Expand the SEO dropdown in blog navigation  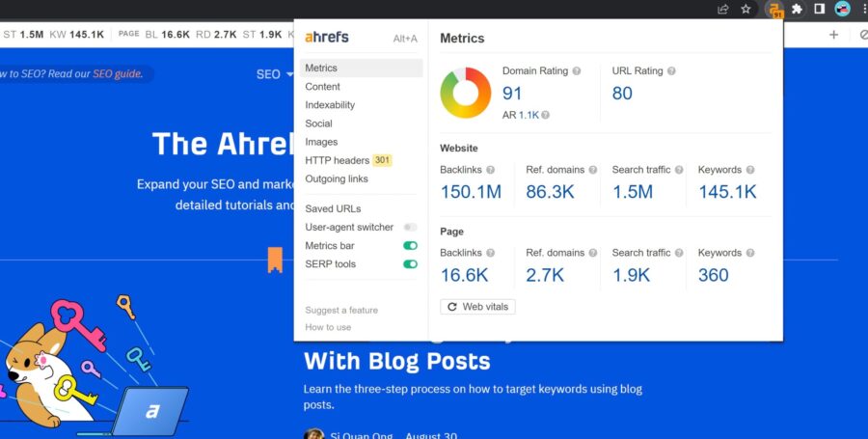coord(275,74)
